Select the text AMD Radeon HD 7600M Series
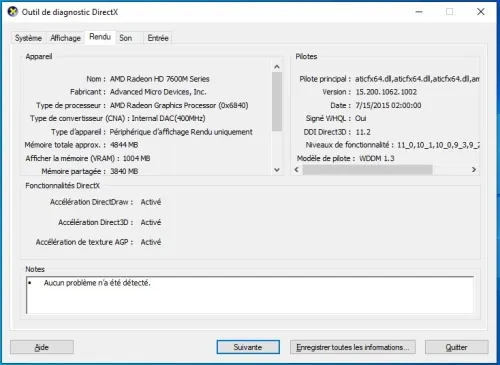The width and height of the screenshot is (500, 365). 160,79
